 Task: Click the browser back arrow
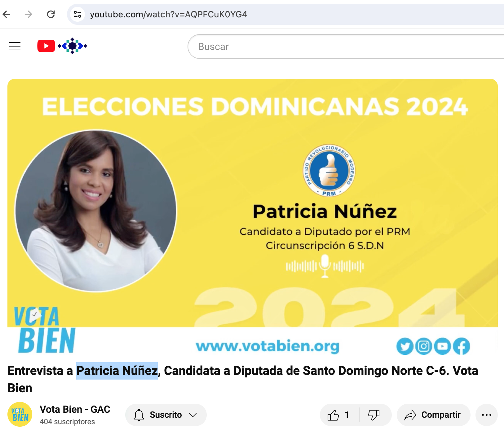click(7, 14)
